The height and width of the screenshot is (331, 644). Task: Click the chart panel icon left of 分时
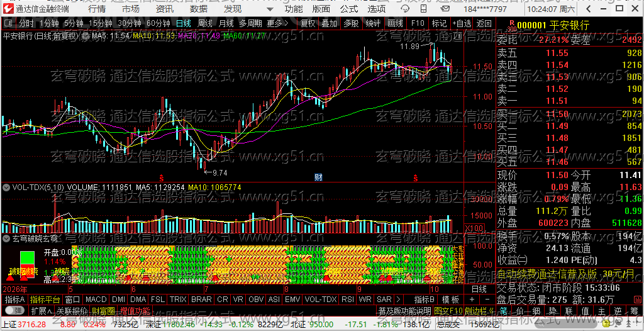(9, 23)
